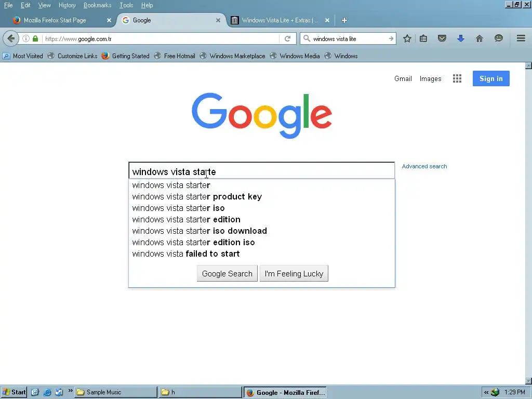
Task: Open the Windows Marketplace bookmark
Action: pyautogui.click(x=232, y=56)
